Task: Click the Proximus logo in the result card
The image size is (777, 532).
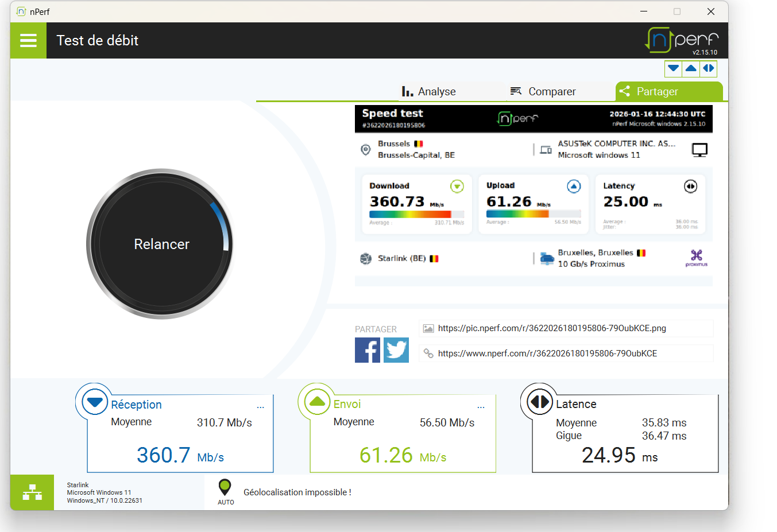Action: [697, 258]
